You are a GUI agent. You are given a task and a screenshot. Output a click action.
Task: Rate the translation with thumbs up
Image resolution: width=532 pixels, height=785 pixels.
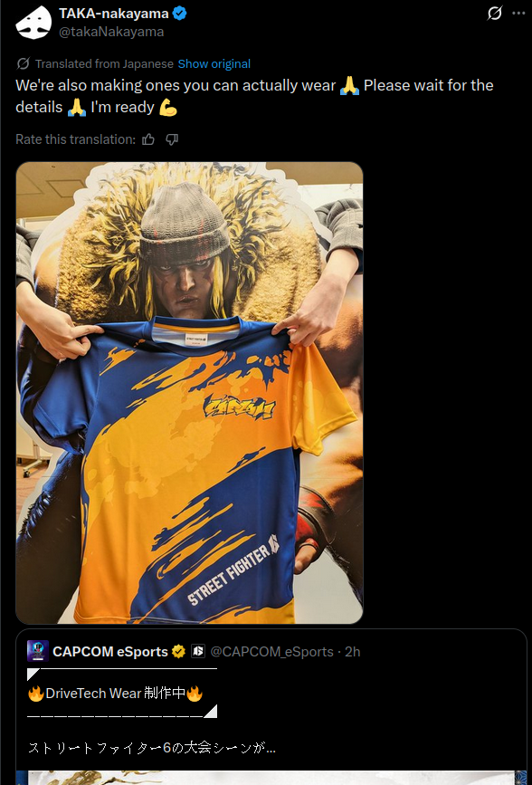(148, 139)
